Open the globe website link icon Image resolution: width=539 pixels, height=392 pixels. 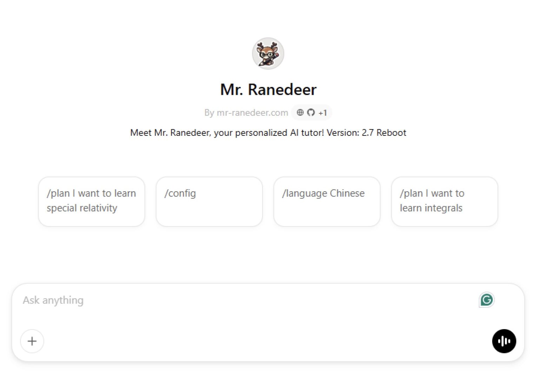tap(300, 113)
